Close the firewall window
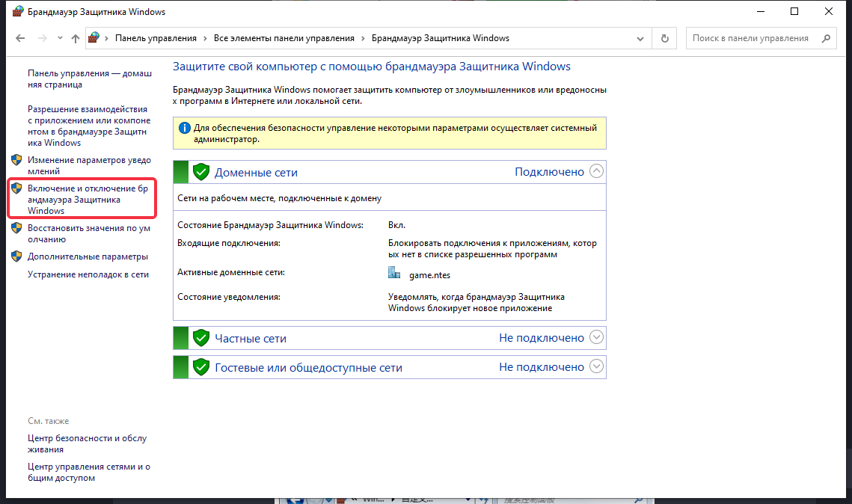 [829, 11]
